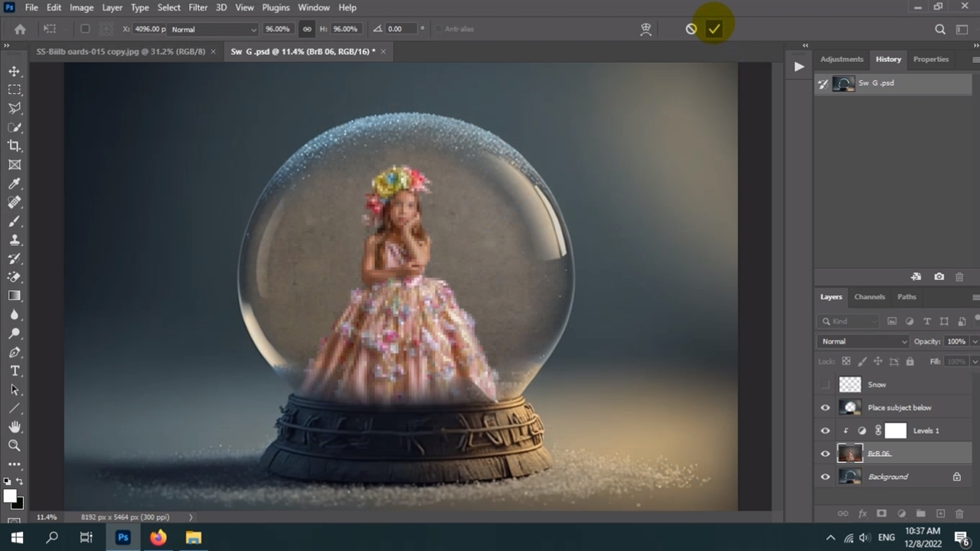Switch to the SS-Billboards-015 copy.jpg document tab
This screenshot has width=980, height=551.
pyautogui.click(x=121, y=51)
